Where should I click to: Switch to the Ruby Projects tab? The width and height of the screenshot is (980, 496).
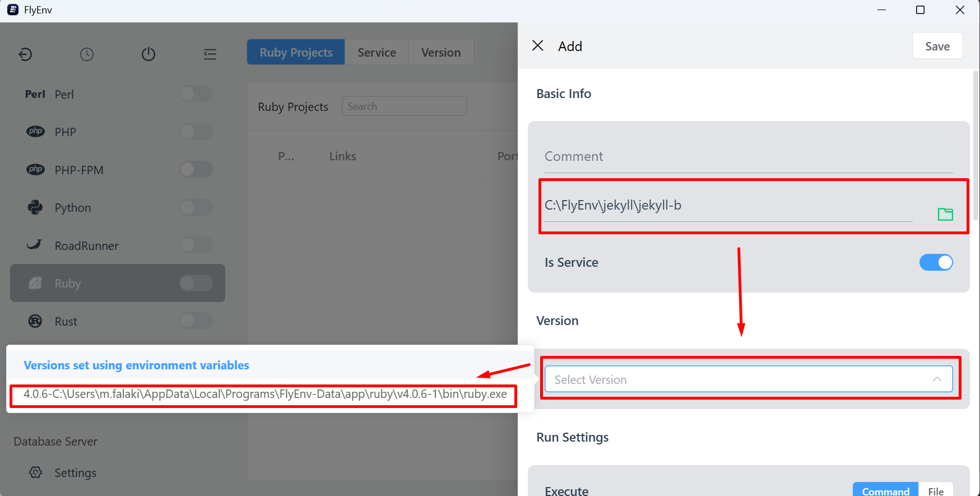click(x=296, y=52)
